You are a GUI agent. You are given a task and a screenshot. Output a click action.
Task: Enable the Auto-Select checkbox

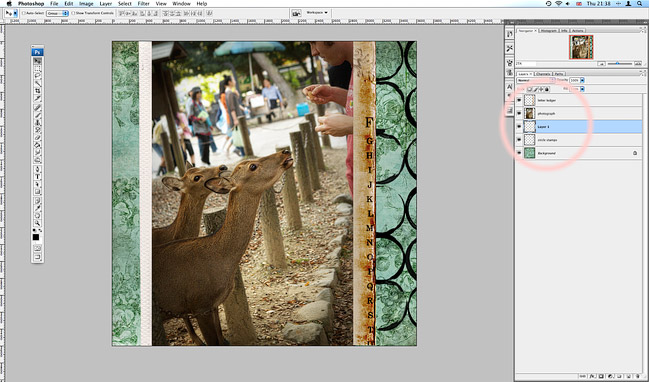[24, 13]
